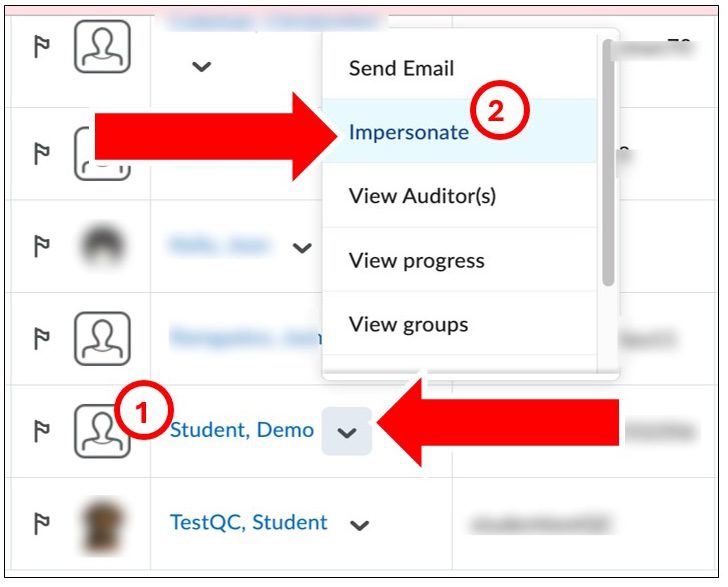Click the flag icon in Student, Demo row

(42, 430)
